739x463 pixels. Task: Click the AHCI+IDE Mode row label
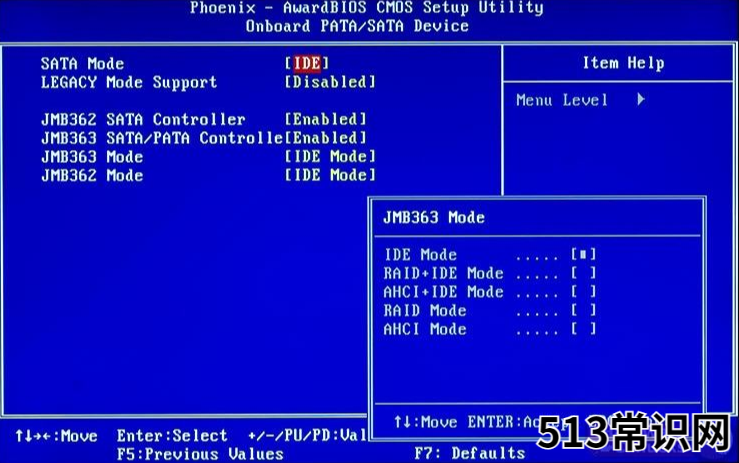[x=443, y=292]
